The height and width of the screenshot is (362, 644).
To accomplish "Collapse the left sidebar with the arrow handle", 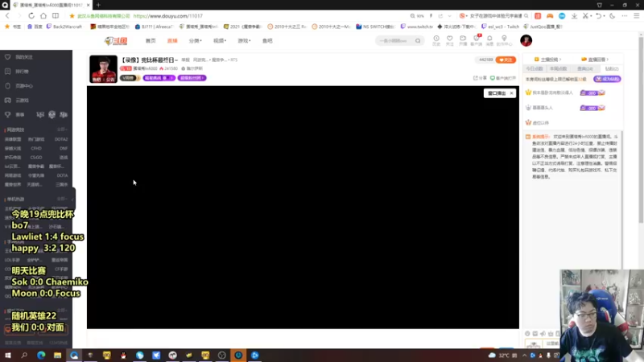I will [x=73, y=200].
